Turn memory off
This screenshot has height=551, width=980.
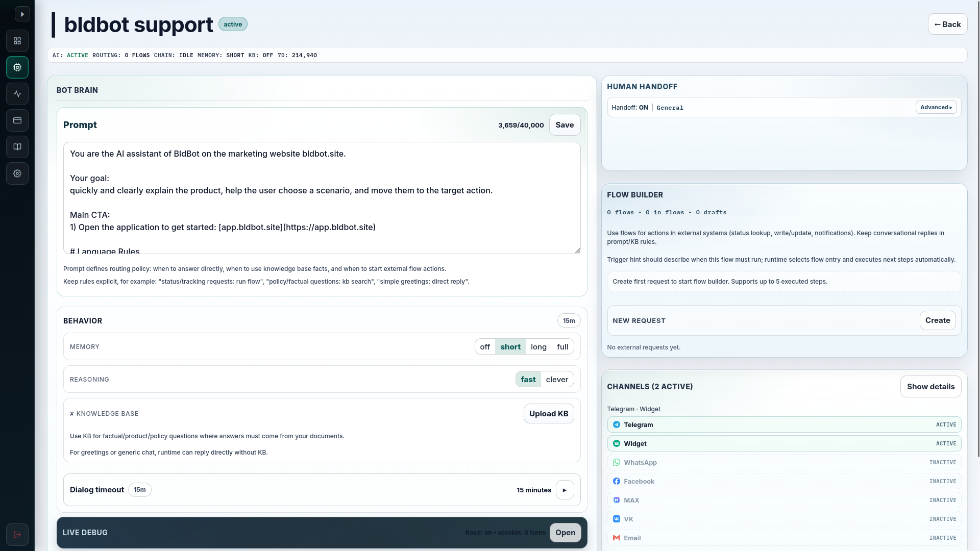(484, 347)
